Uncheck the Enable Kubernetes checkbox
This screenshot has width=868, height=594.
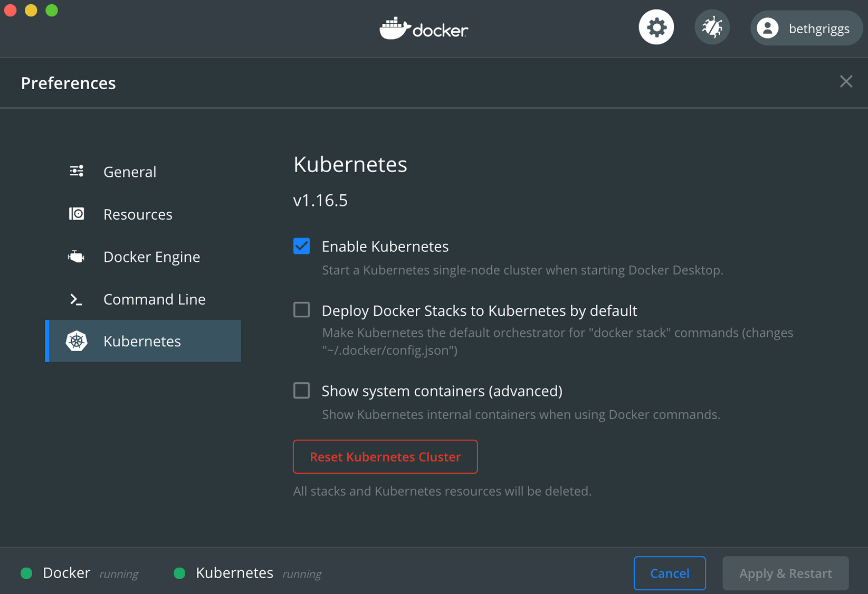(x=301, y=246)
